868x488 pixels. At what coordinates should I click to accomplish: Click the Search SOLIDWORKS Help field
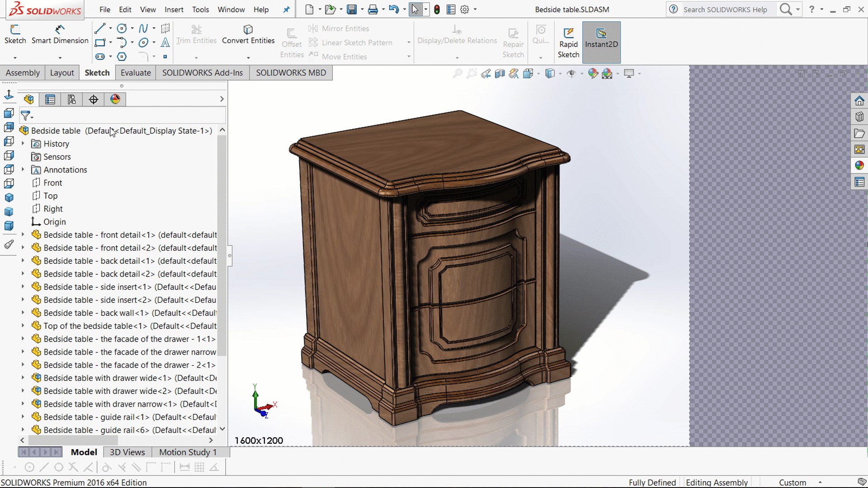point(729,9)
